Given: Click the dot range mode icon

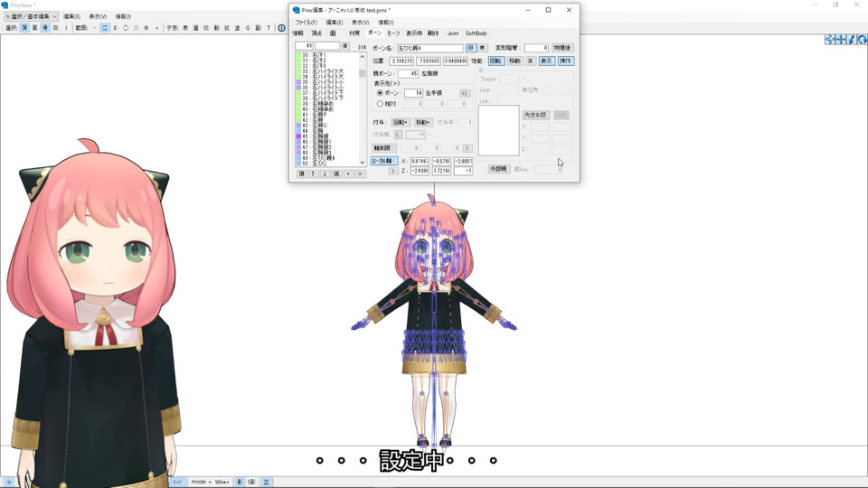Looking at the screenshot, I should point(94,28).
